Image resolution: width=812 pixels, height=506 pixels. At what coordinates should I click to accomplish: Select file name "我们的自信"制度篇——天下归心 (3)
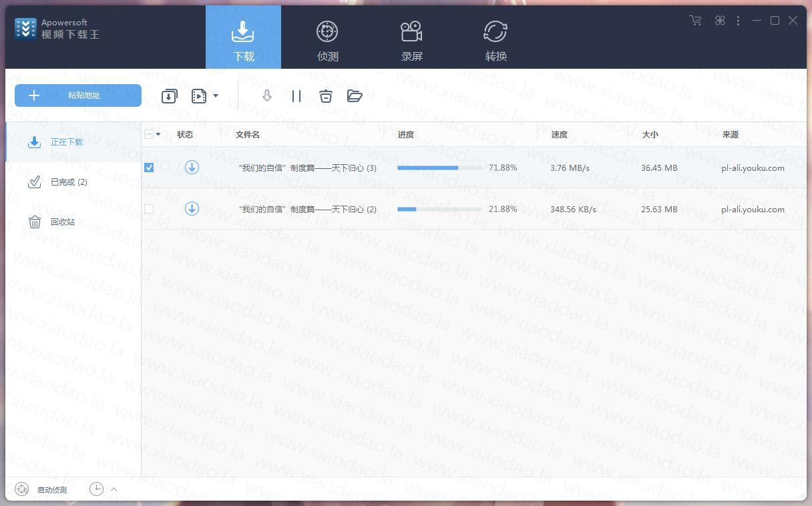307,168
